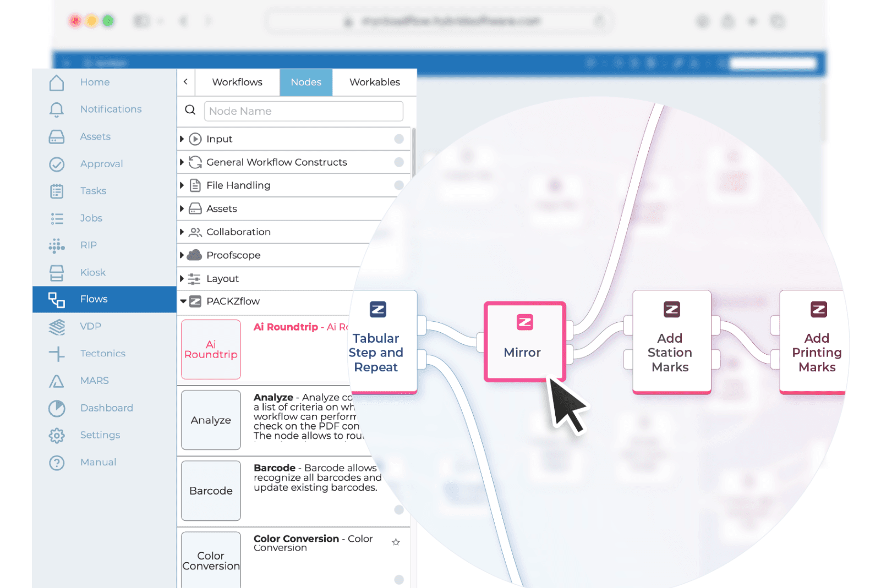The width and height of the screenshot is (881, 588).
Task: Click the Kiosk sidebar icon
Action: [x=57, y=272]
